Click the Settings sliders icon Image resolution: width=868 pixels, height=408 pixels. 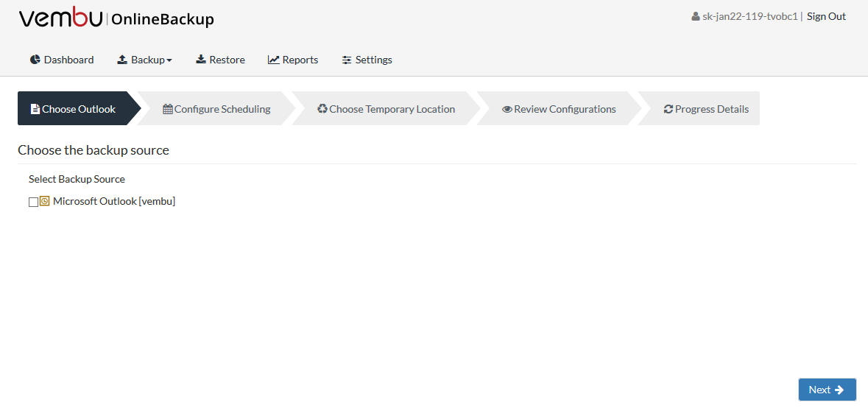(347, 60)
